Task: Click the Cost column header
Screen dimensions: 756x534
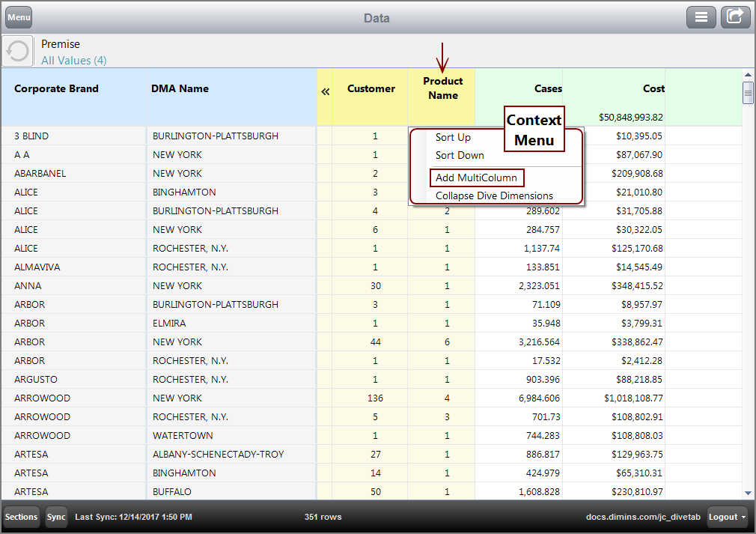Action: click(653, 89)
